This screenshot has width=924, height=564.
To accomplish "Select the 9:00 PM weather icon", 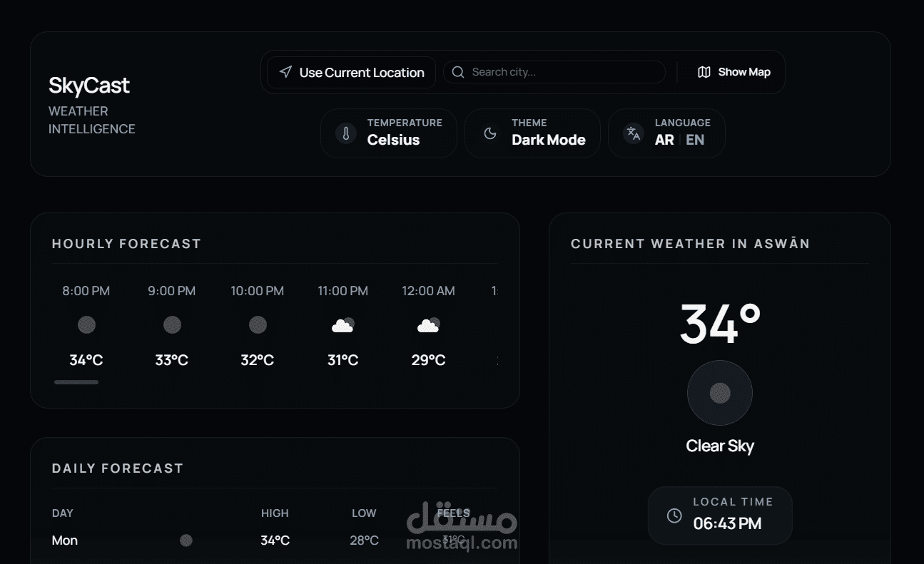I will coord(172,325).
